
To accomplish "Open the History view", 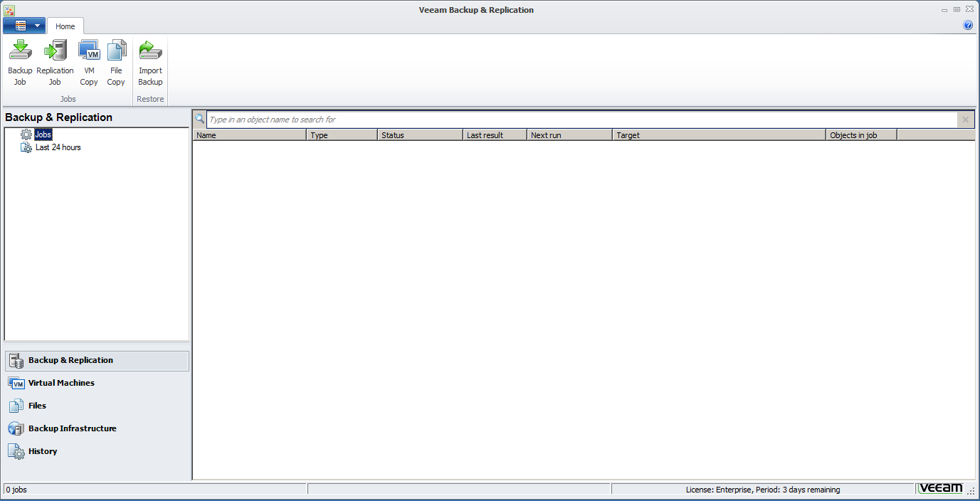I will (x=98, y=452).
